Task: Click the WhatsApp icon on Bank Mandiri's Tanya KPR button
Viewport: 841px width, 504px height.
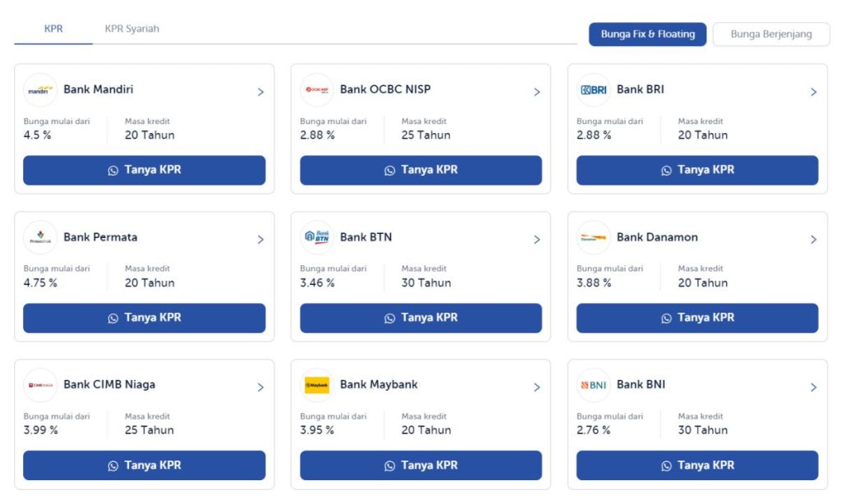Action: (x=113, y=170)
